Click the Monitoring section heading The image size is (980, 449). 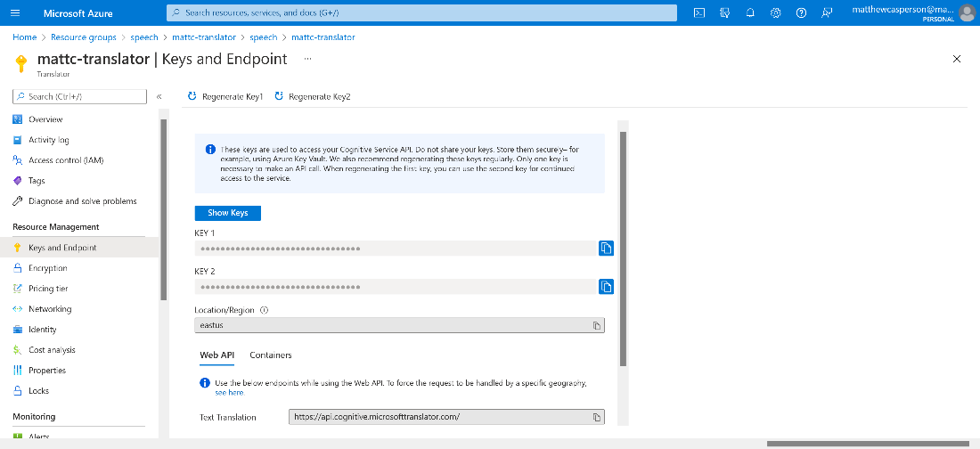coord(35,416)
